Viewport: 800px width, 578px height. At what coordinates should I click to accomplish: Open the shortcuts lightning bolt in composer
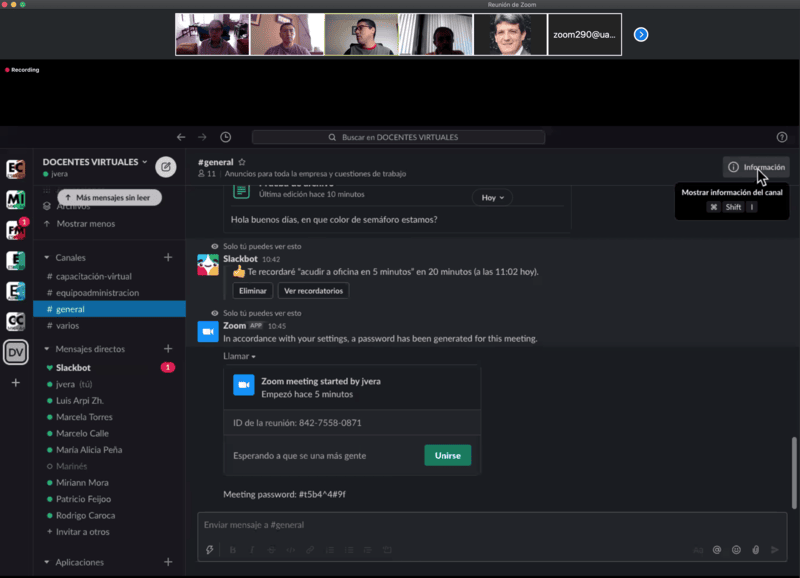[x=210, y=550]
